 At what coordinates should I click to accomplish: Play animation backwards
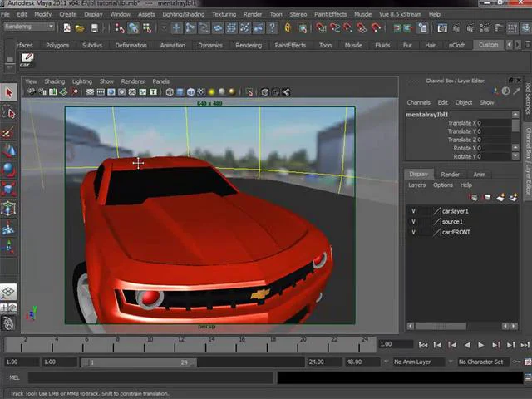point(467,345)
